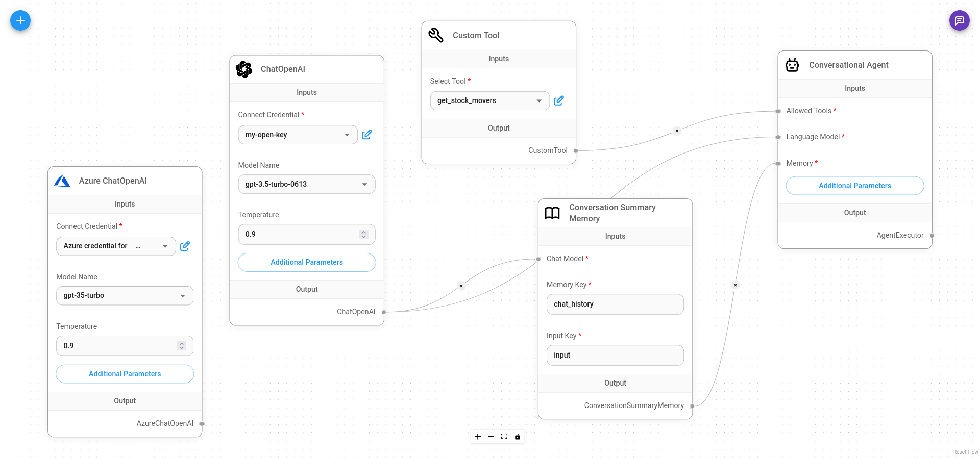980x458 pixels.
Task: Click the ChatOpenAI node logo icon
Action: pos(244,69)
